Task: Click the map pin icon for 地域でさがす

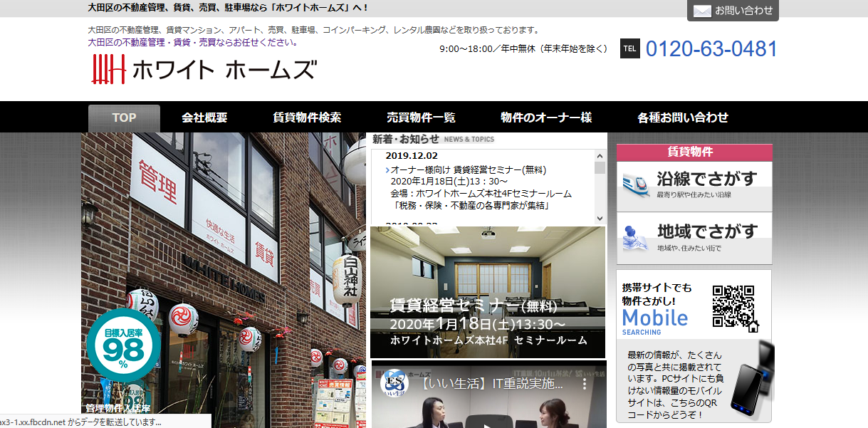Action: point(635,237)
